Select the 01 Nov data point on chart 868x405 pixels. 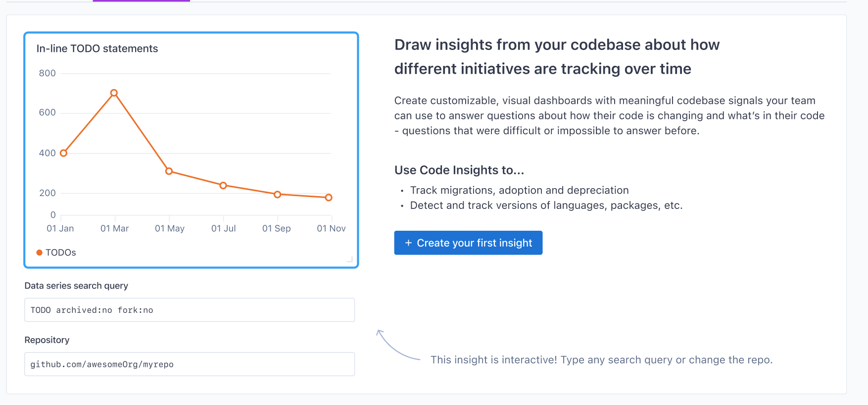pos(329,198)
